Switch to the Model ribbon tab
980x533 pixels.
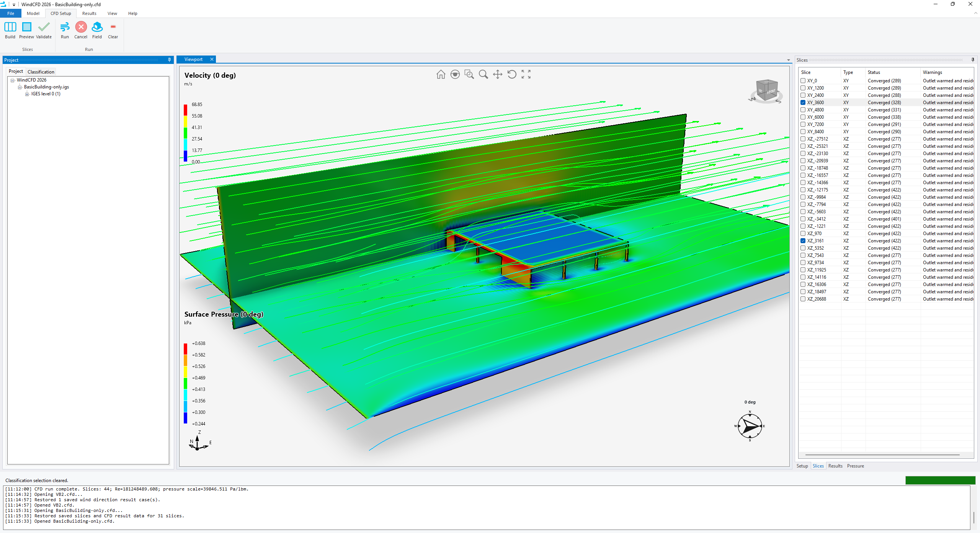click(33, 13)
